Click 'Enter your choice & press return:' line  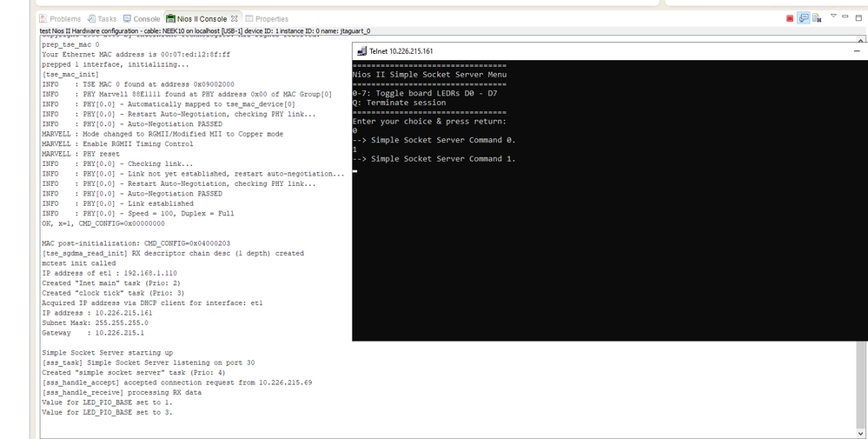(x=429, y=121)
